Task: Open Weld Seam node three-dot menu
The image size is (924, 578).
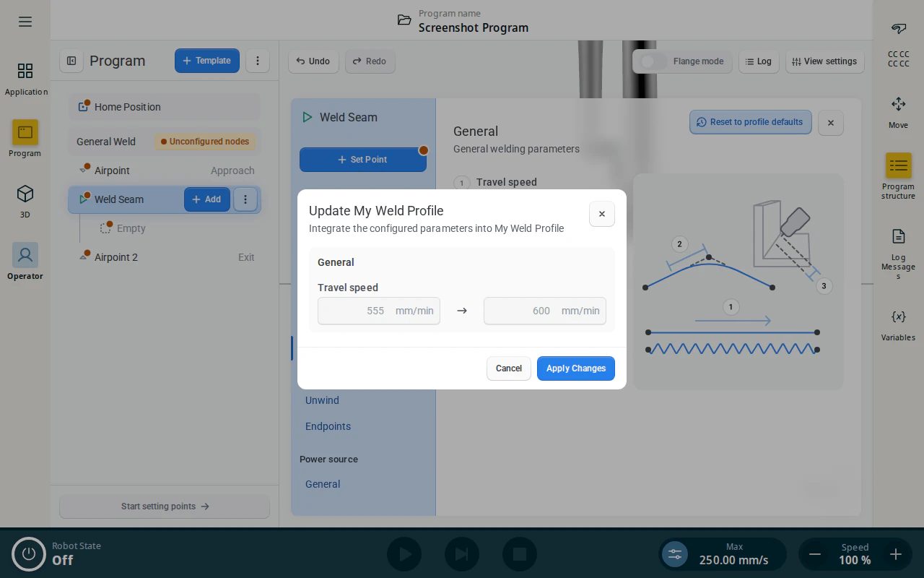Action: [245, 199]
